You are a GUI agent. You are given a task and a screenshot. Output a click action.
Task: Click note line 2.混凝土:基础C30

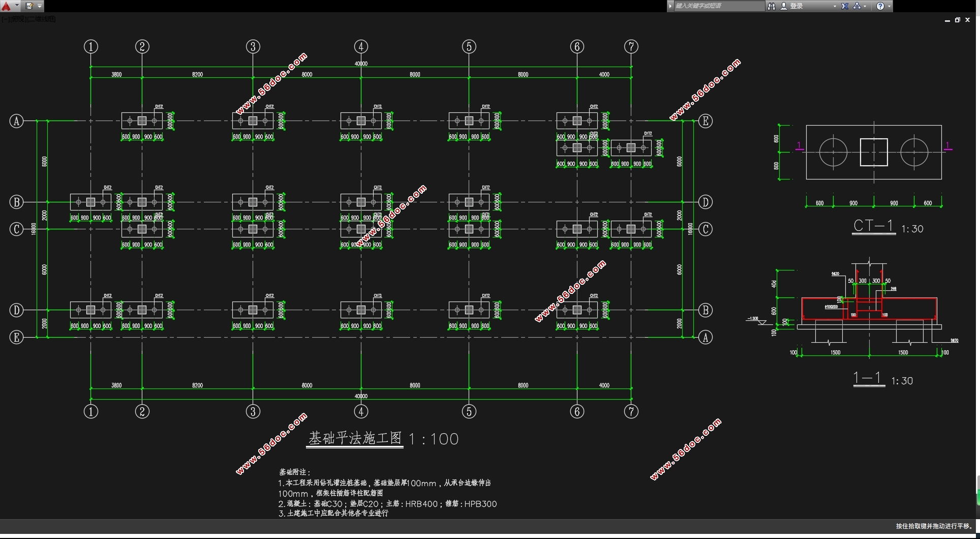coord(387,504)
